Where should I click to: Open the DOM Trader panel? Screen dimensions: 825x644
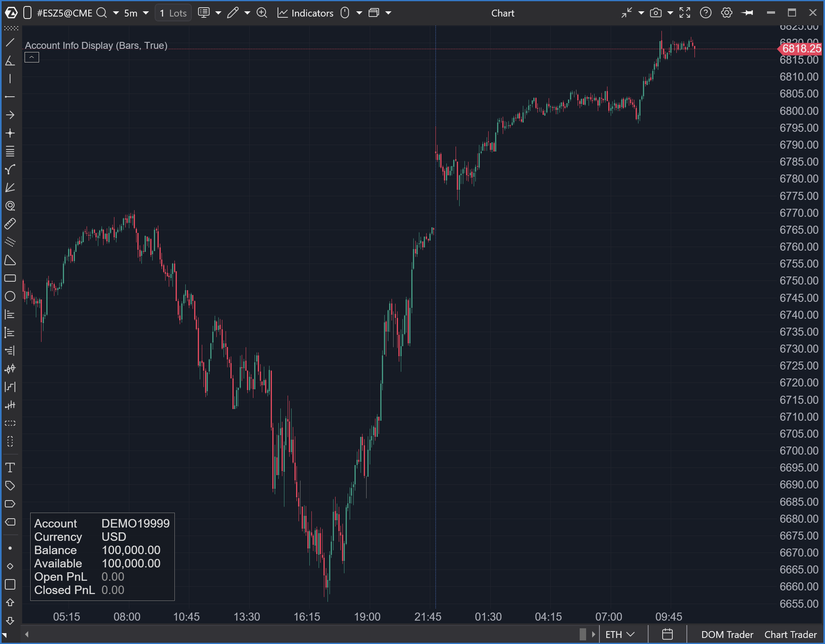[x=727, y=635]
